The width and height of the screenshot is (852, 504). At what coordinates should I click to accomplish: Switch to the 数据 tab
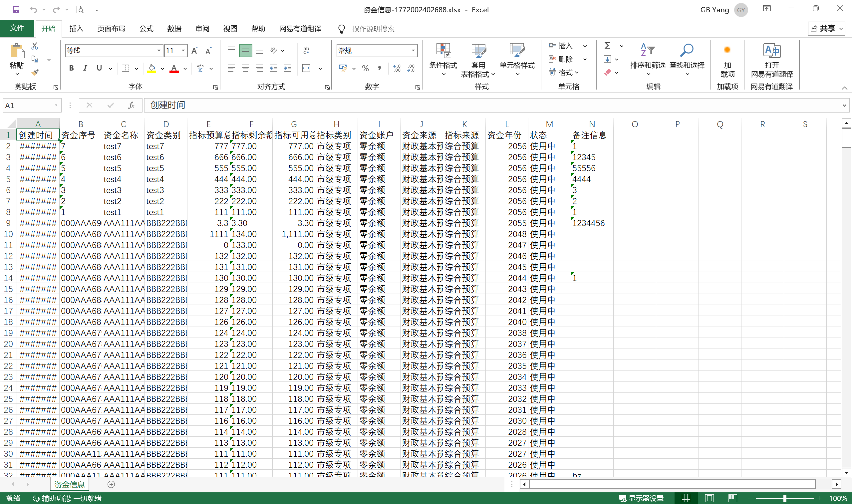pyautogui.click(x=174, y=29)
